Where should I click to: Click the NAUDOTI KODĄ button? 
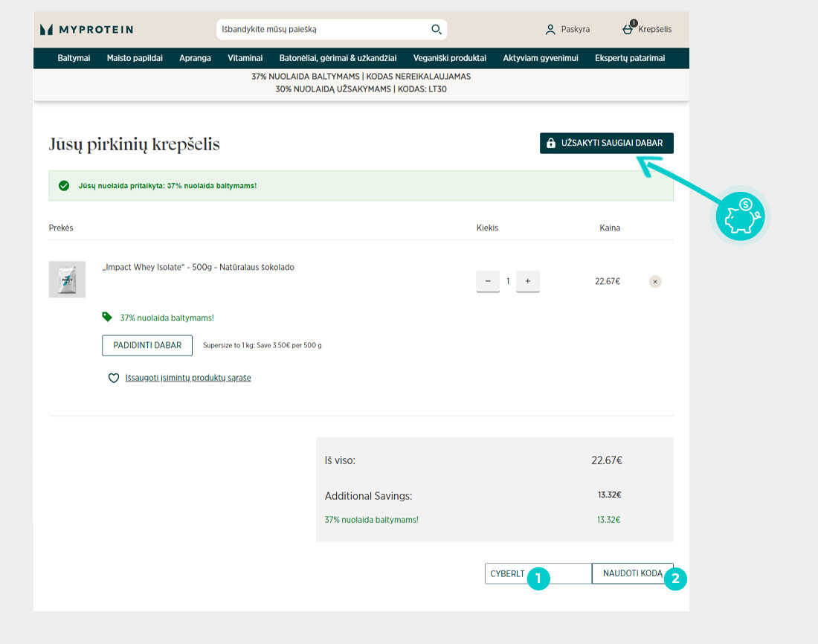pos(632,573)
